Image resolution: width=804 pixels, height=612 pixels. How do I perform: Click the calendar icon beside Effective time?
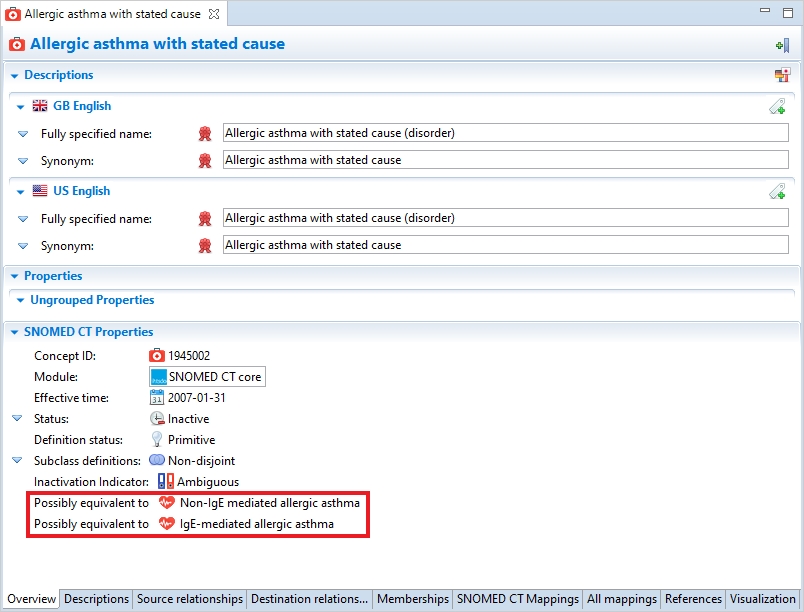(156, 398)
